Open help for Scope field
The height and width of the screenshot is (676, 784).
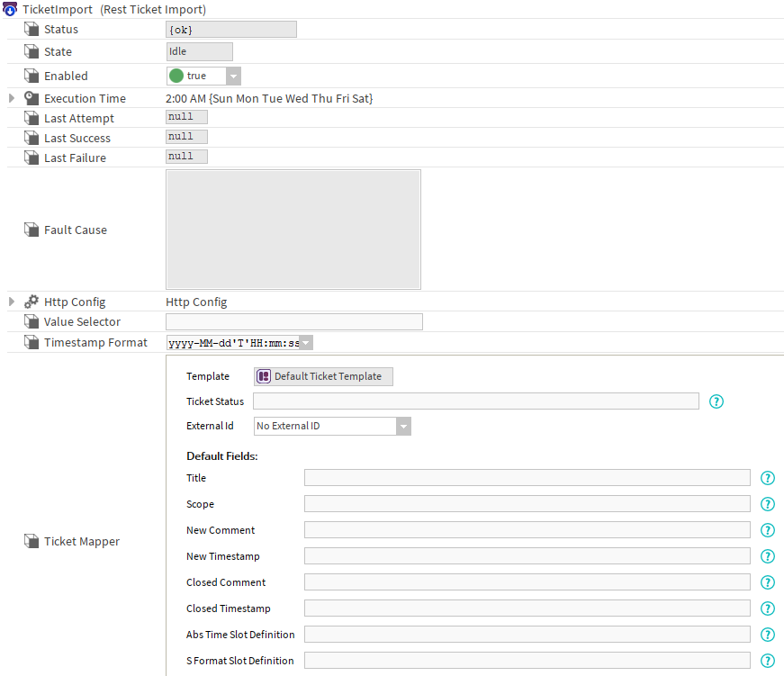tap(768, 504)
